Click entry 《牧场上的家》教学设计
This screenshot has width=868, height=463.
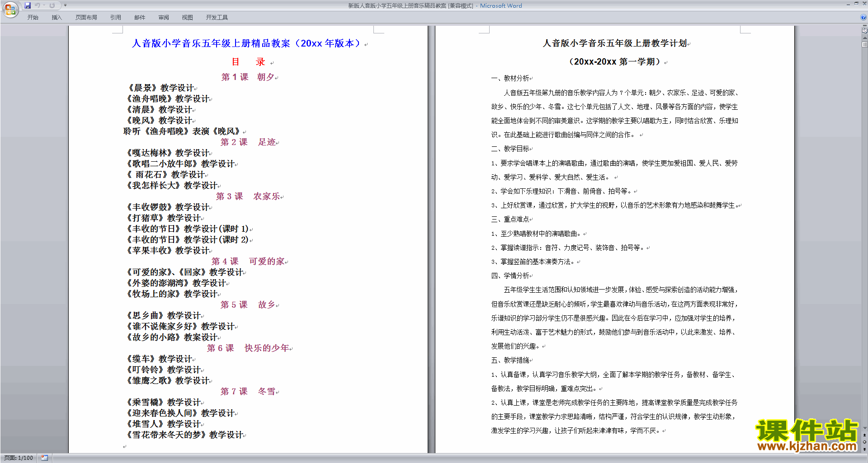pyautogui.click(x=172, y=294)
